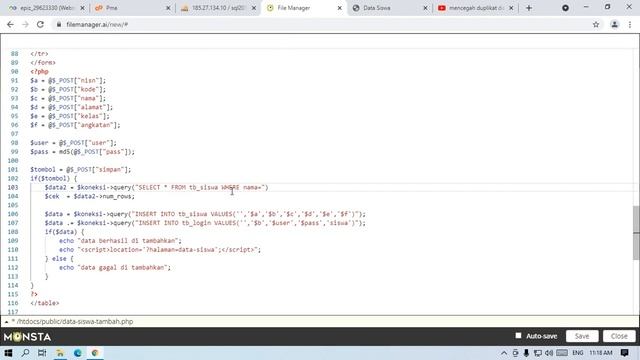This screenshot has height=360, width=640.
Task: Click the /htdocs/public/data-siswa-tambah.php path
Action: click(75, 322)
